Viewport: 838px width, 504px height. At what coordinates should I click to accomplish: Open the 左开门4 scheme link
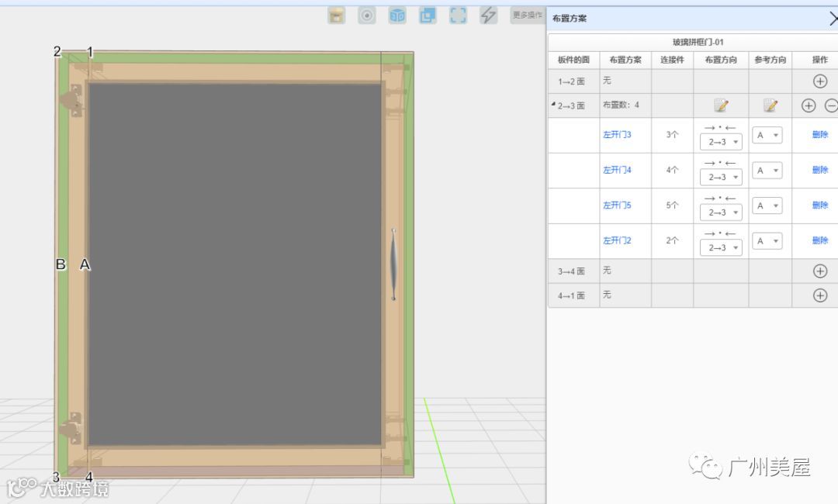pos(617,170)
